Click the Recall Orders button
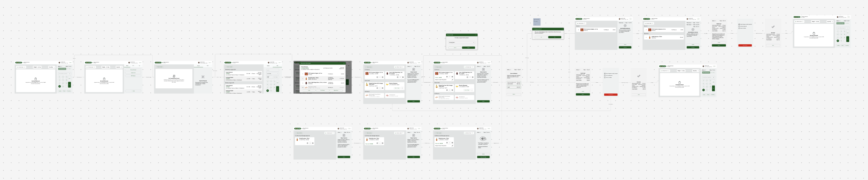Screen dimensions: 868x180 click(133, 73)
